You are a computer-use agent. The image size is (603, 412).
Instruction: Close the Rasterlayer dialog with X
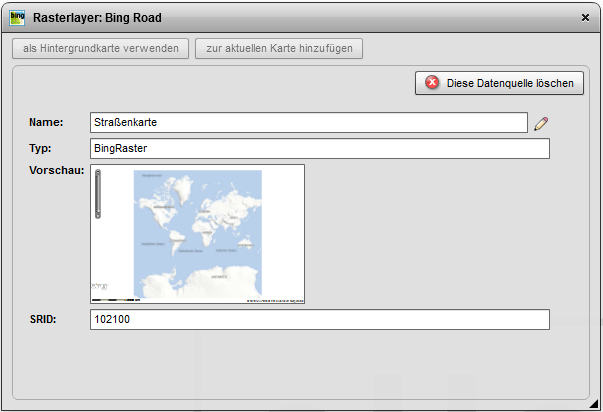(585, 18)
